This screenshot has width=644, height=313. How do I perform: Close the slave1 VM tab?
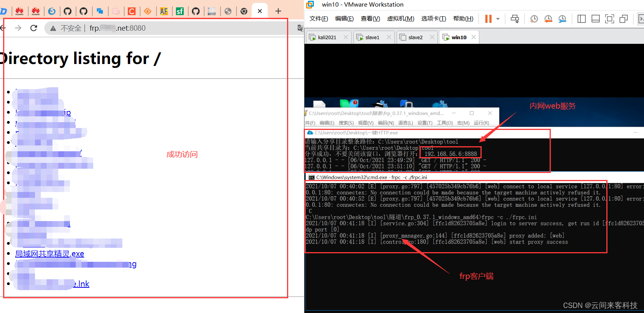(x=389, y=37)
